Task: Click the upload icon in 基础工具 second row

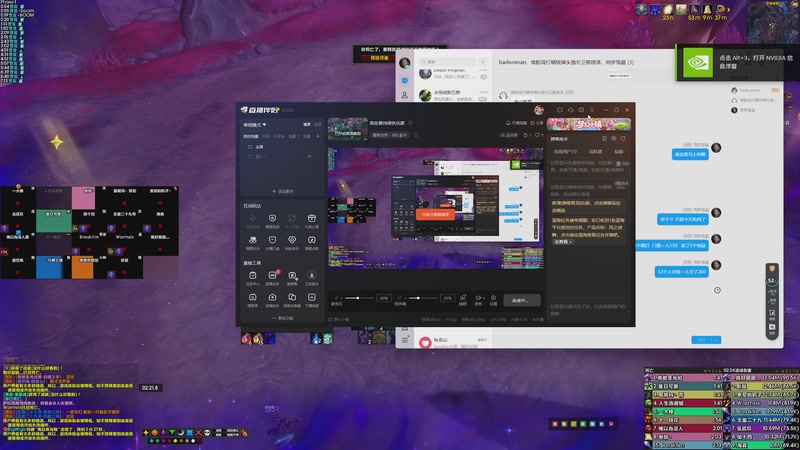Action: [272, 297]
